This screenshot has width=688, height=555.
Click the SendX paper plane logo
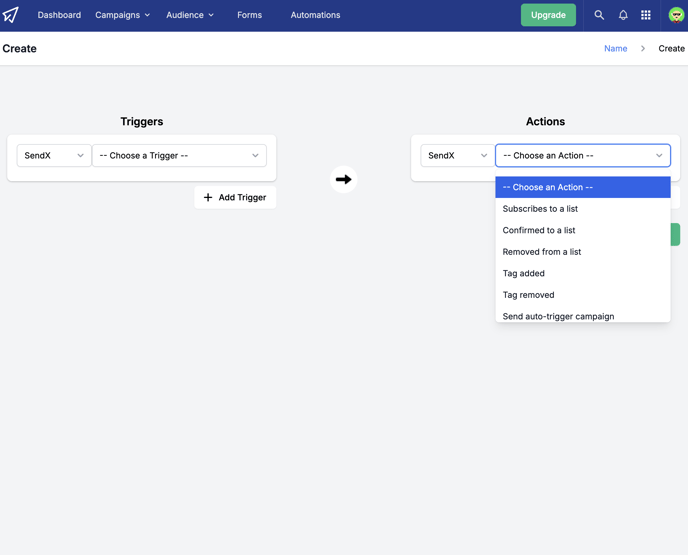[11, 15]
